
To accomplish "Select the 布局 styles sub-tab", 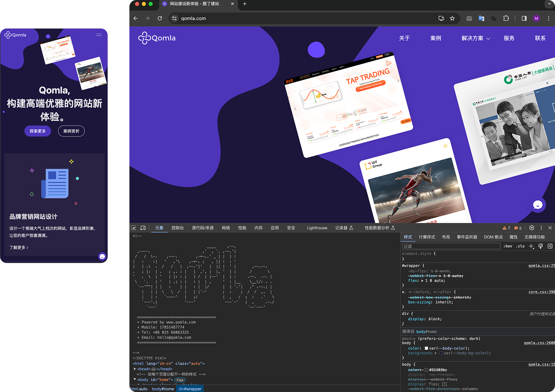I will (x=446, y=237).
